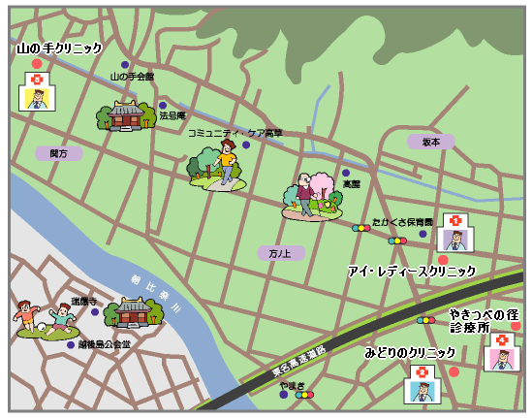Click the traffic light icon near やまさ
This screenshot has width=532, height=418.
point(304,395)
